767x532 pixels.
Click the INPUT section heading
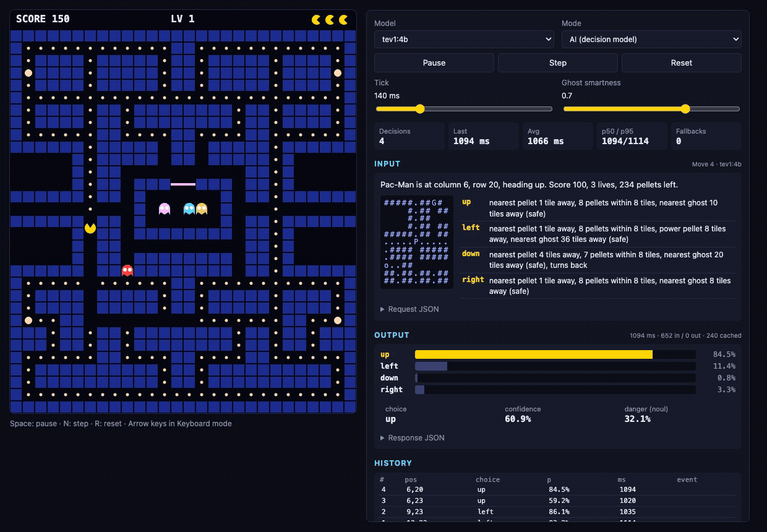tap(387, 164)
